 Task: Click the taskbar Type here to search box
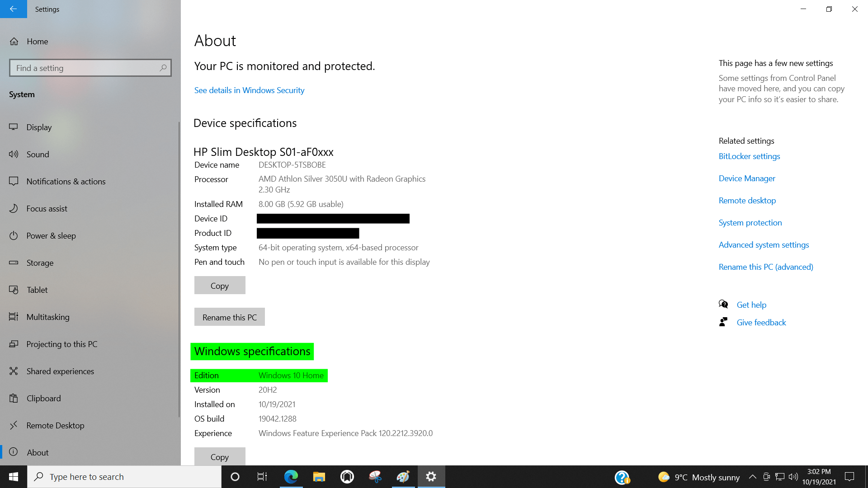[x=124, y=477]
